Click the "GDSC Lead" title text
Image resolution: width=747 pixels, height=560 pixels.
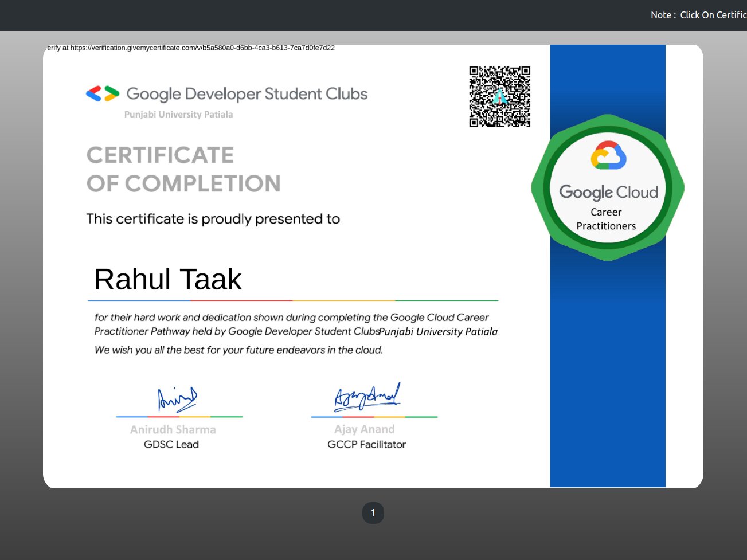tap(171, 444)
